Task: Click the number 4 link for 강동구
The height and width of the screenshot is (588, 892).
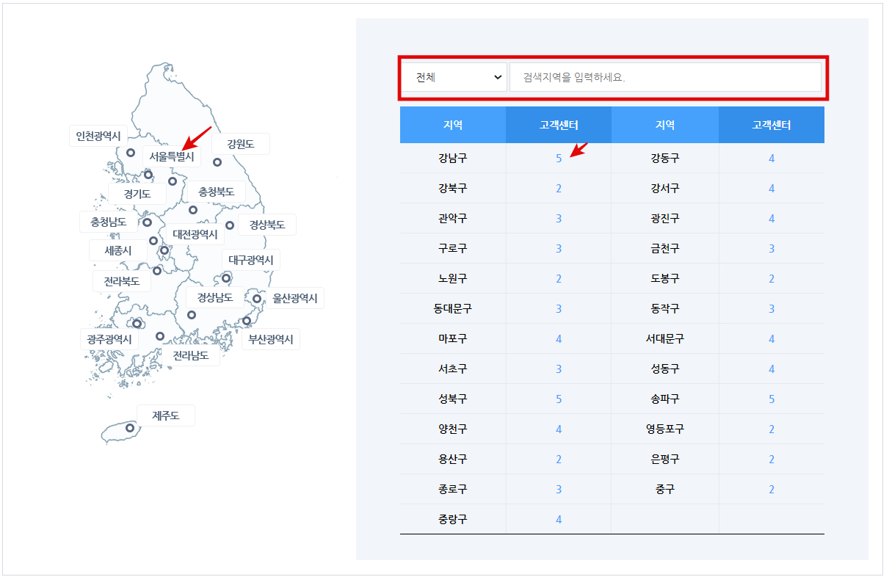Action: pyautogui.click(x=772, y=157)
